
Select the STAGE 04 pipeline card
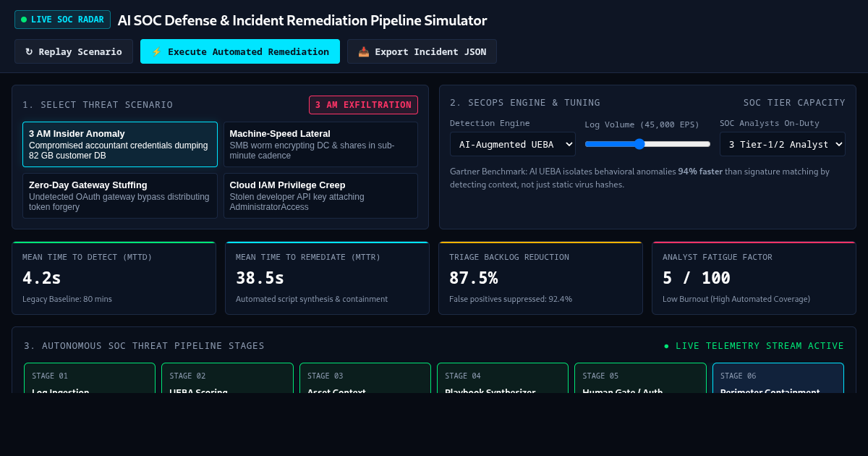[x=503, y=378]
